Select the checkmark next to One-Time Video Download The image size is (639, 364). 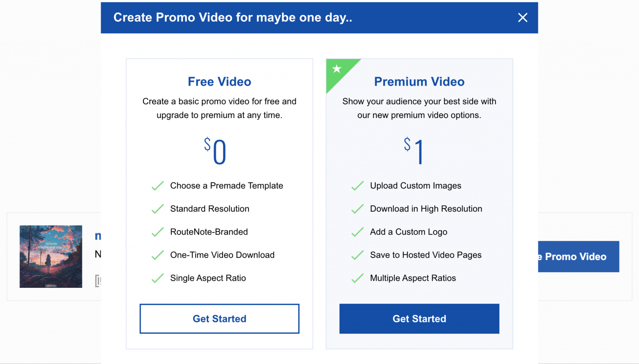tap(158, 255)
